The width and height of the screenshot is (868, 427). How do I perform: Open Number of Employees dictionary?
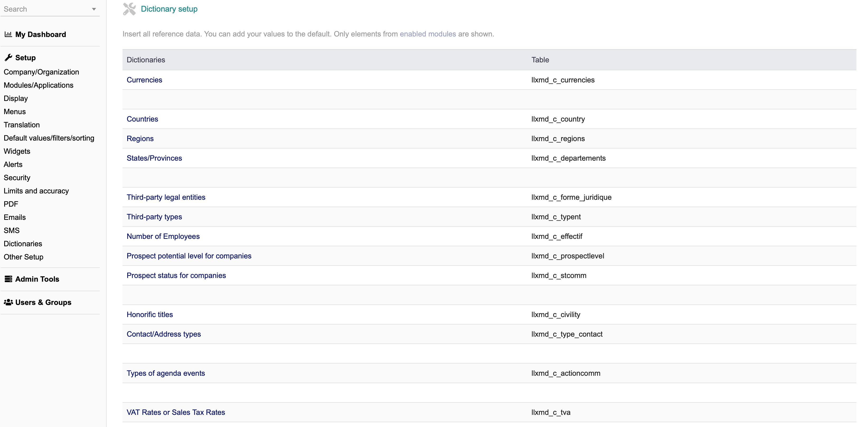coord(163,236)
